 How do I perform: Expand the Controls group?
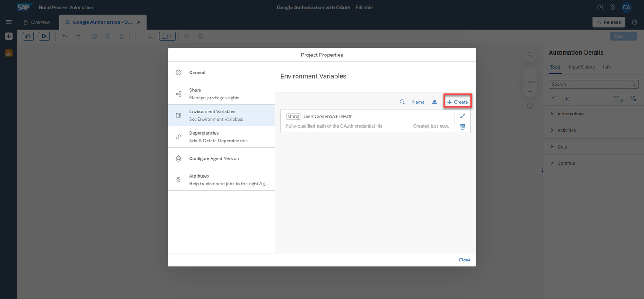593,163
